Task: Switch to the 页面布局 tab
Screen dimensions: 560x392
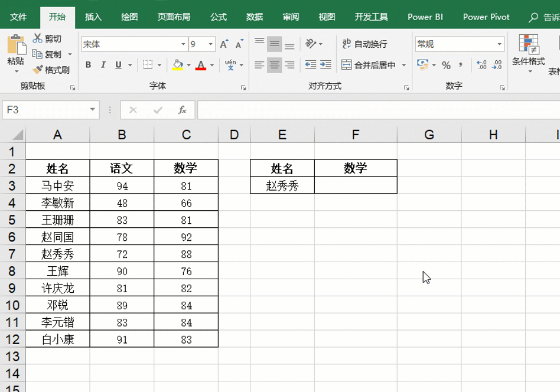Action: pos(174,17)
